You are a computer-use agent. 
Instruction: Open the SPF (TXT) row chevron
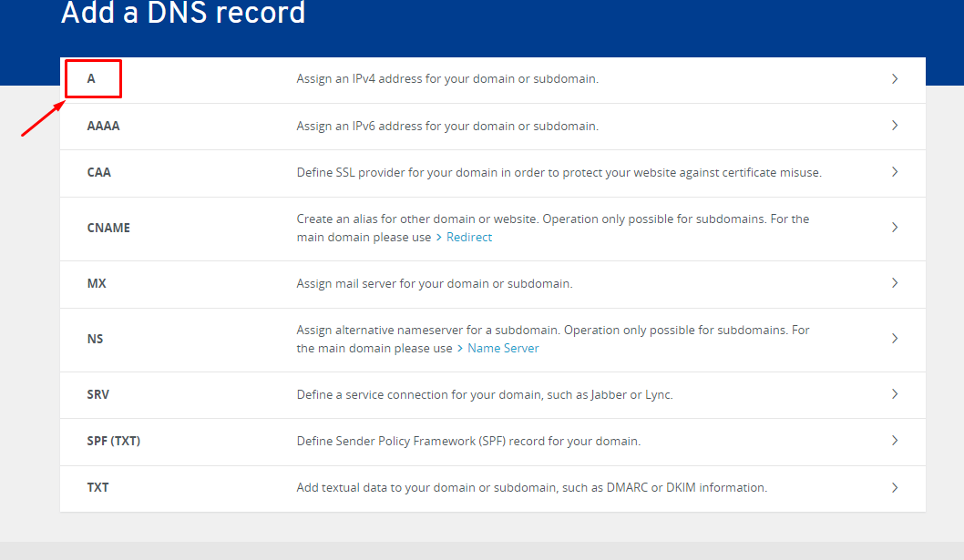[x=895, y=441]
